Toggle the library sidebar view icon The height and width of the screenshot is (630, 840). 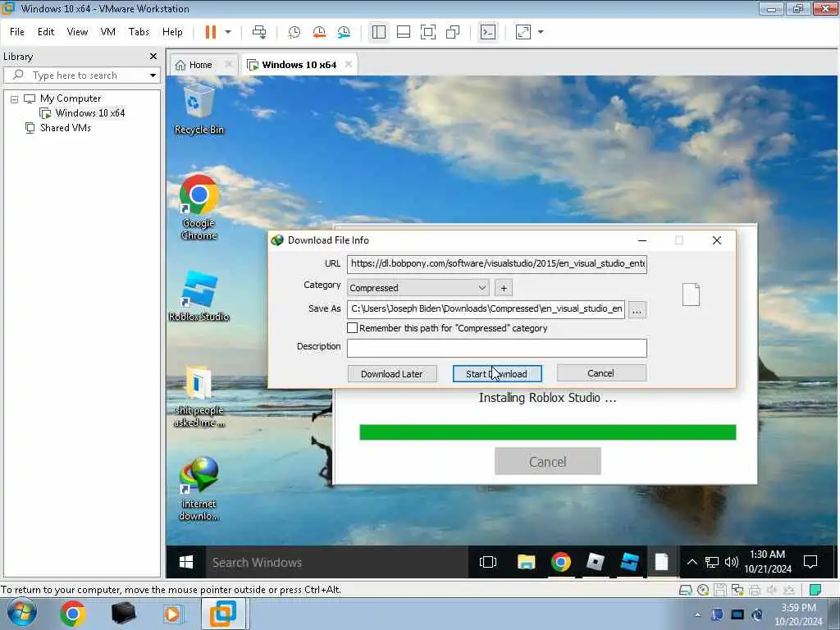click(x=379, y=32)
